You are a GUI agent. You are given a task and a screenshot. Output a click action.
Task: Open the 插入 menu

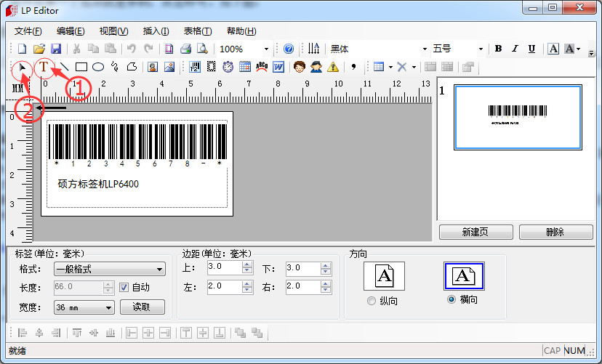(x=156, y=31)
